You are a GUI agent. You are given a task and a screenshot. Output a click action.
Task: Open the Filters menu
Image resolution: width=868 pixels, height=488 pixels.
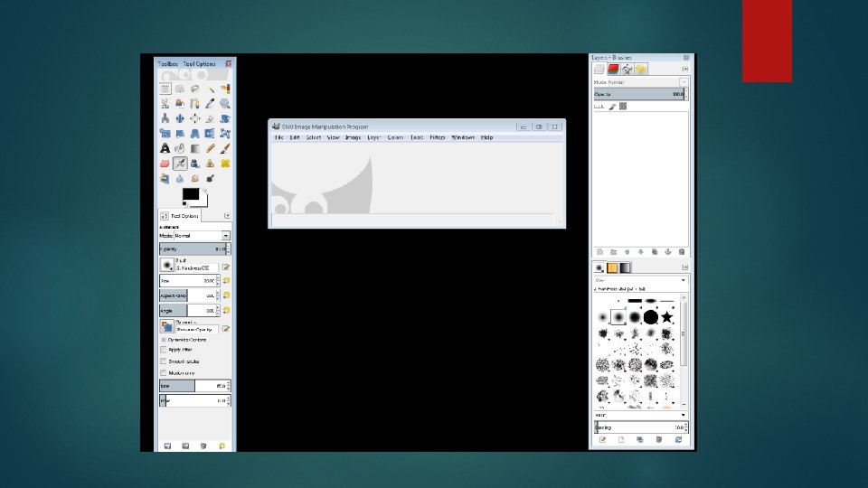click(x=438, y=137)
